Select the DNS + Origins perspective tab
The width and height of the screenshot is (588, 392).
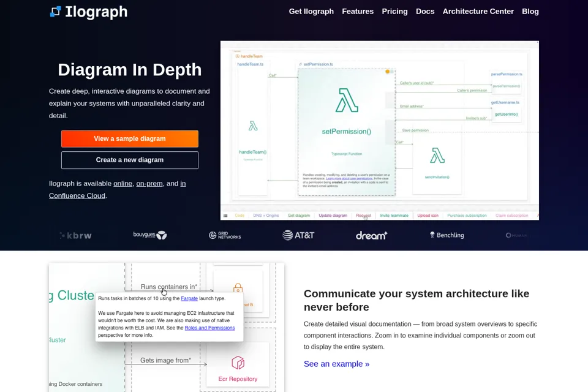coord(266,216)
